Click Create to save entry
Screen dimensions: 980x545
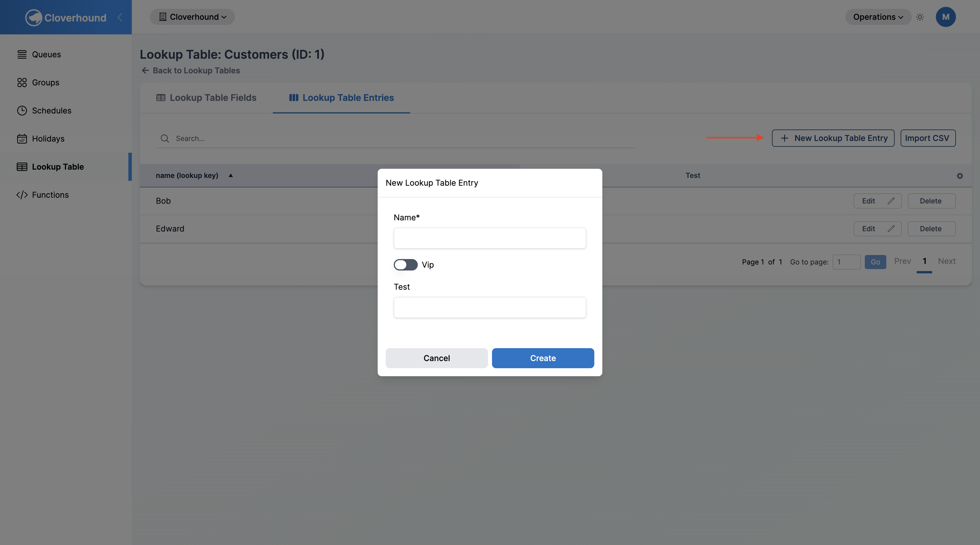pos(543,358)
